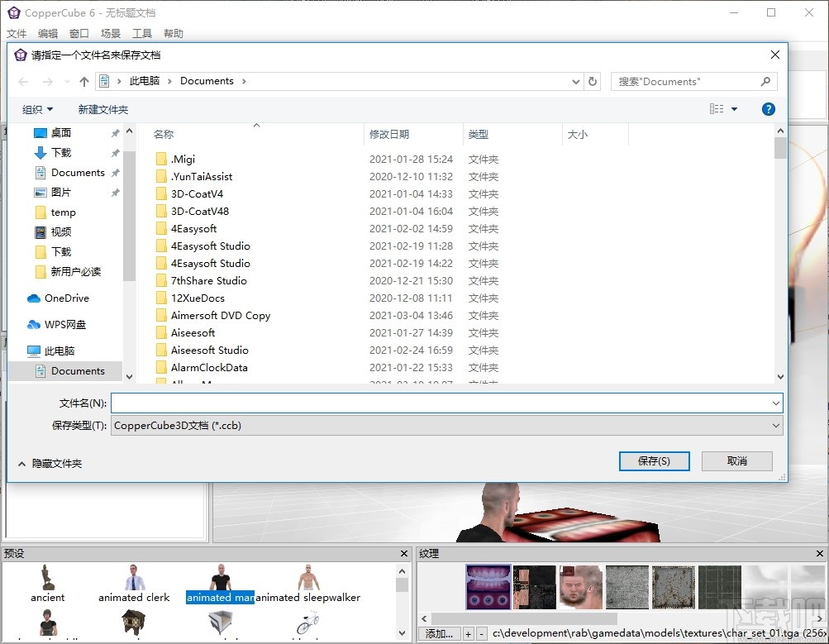
Task: Select the .Migi folder icon
Action: (161, 160)
